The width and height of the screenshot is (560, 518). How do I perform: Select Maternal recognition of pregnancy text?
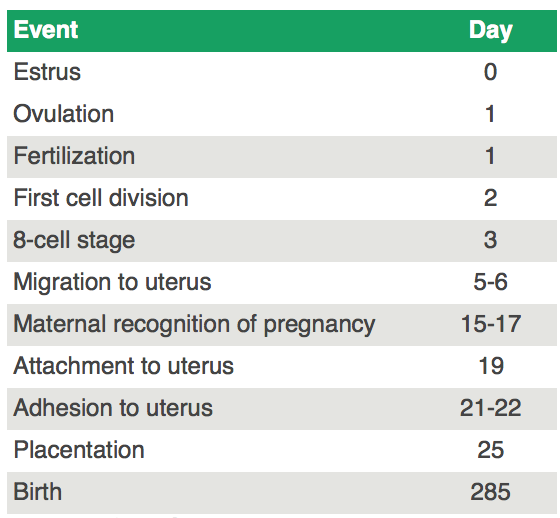[194, 324]
